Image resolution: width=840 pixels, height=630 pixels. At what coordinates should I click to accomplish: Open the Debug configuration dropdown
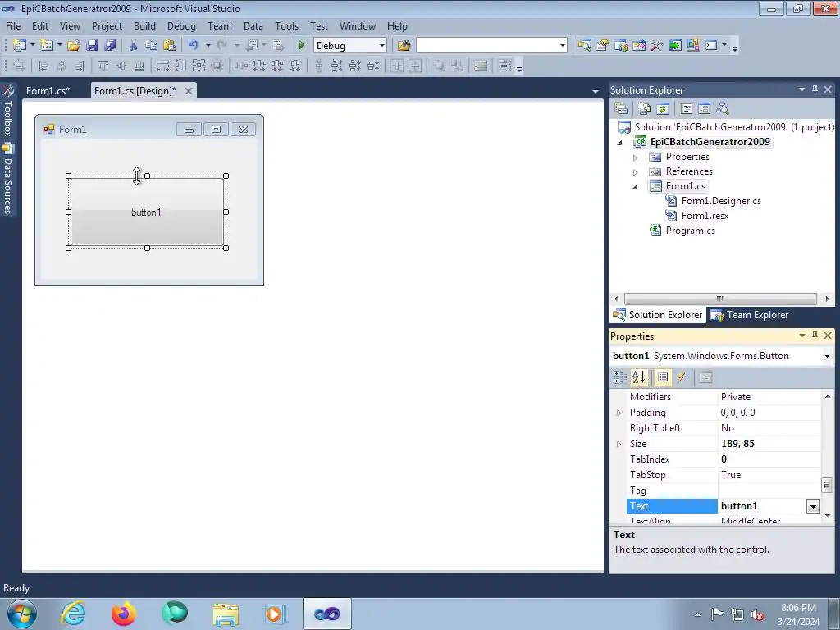382,46
